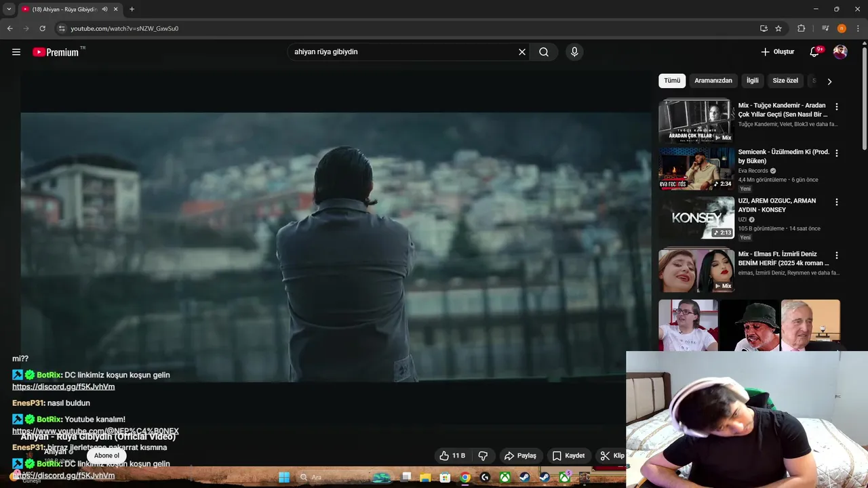The width and height of the screenshot is (868, 488).
Task: Open a new Chrome tab
Action: 132,9
